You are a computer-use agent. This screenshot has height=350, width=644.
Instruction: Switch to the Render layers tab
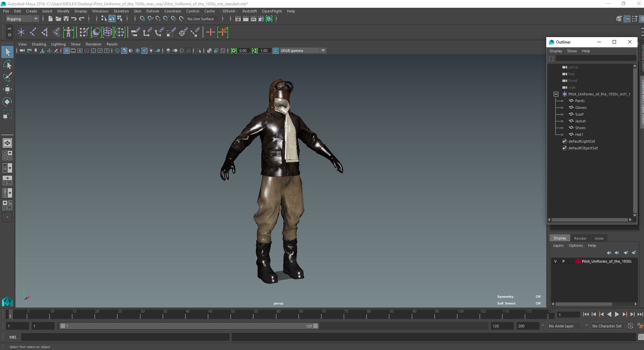click(580, 238)
